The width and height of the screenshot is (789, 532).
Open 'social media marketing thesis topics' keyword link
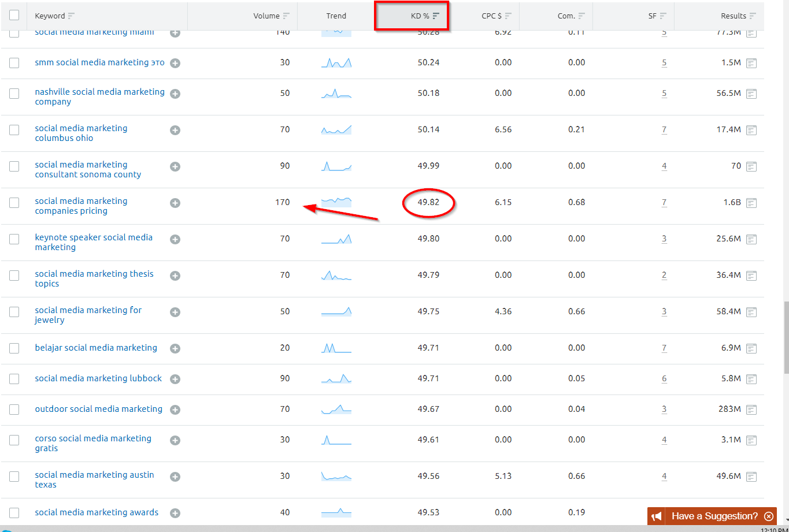94,279
